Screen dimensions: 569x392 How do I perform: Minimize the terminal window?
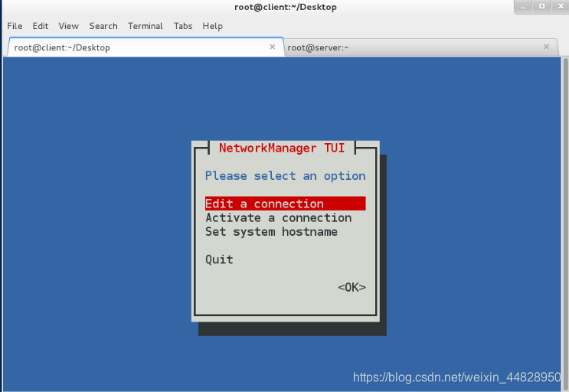point(523,7)
